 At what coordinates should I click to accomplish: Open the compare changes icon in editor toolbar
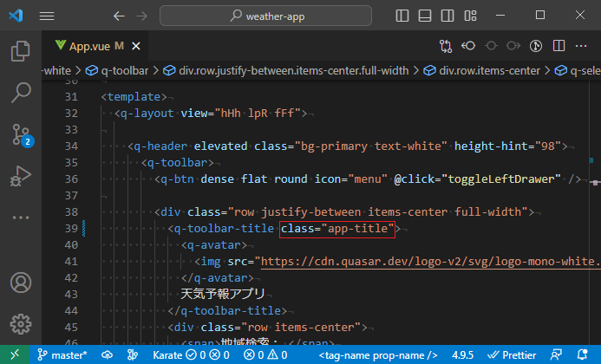446,46
